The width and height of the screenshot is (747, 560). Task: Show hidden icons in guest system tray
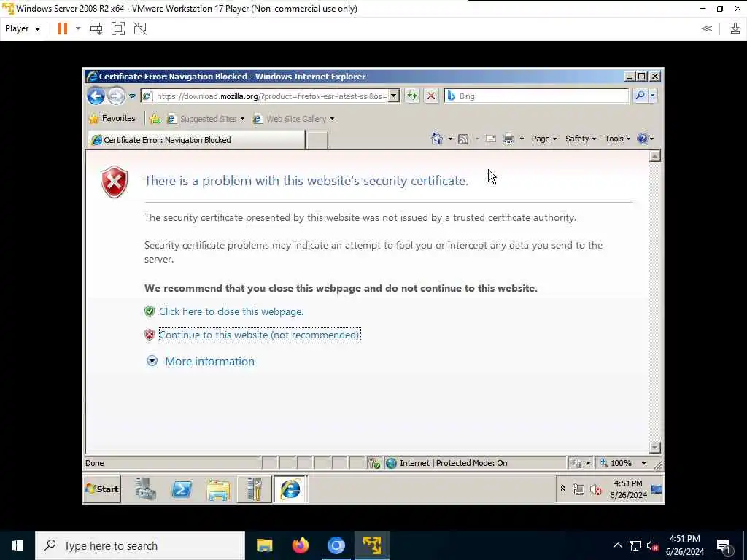click(x=562, y=489)
